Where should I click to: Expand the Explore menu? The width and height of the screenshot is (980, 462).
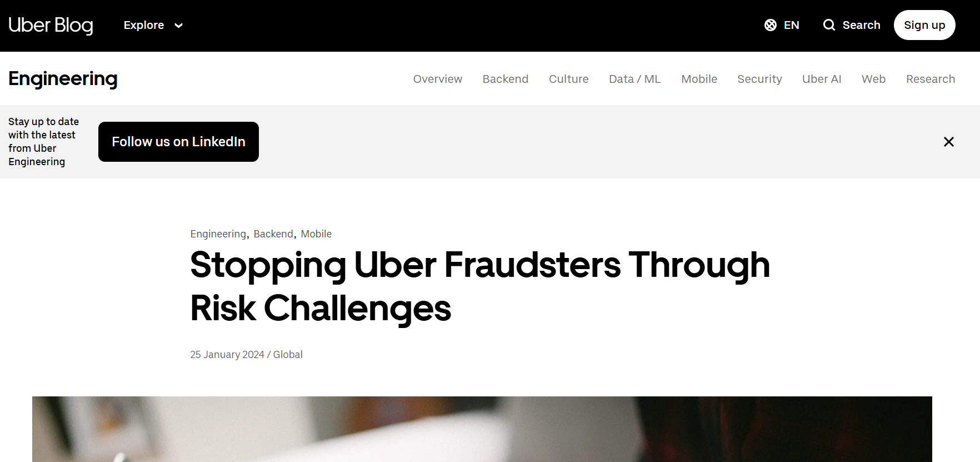tap(143, 25)
